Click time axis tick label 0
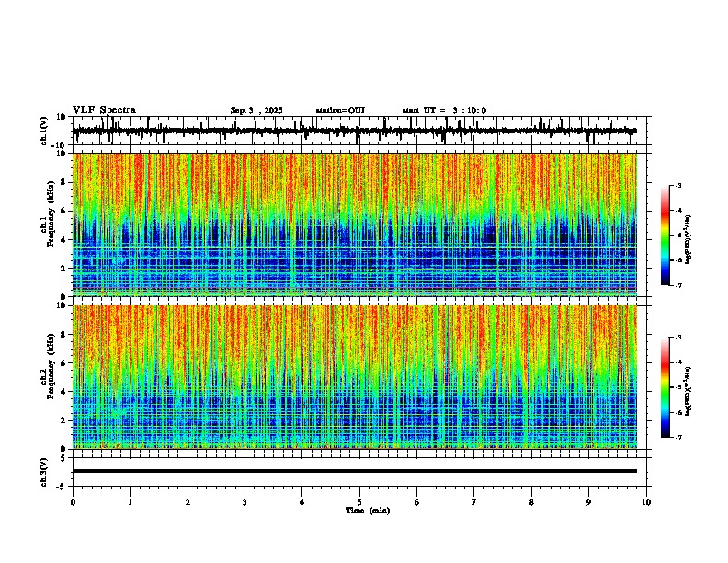Screen dimensions: 728x563 point(73,502)
